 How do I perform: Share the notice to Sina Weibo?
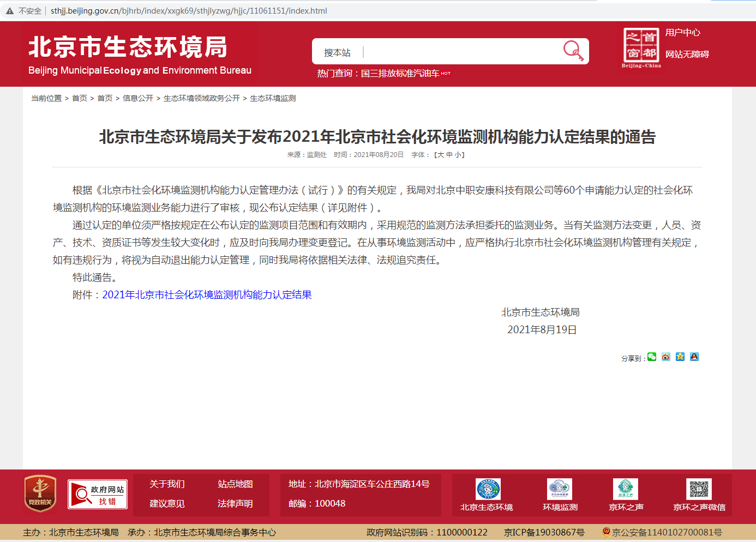click(666, 357)
